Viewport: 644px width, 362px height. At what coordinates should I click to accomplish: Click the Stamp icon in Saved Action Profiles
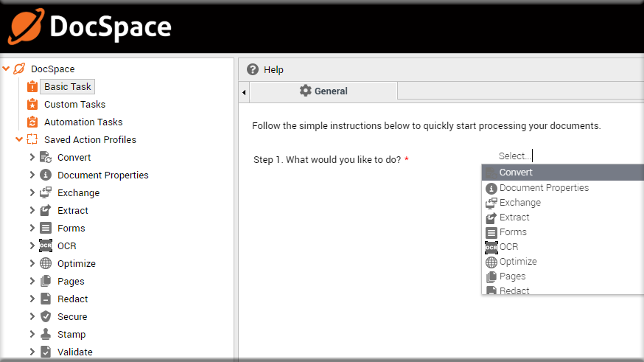(x=46, y=334)
